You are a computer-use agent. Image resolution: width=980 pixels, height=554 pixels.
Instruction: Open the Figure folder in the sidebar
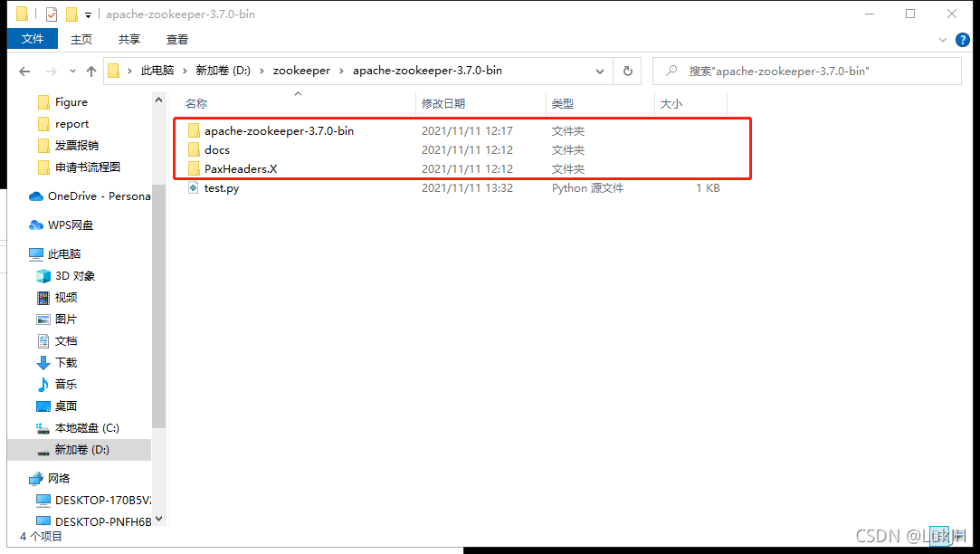[x=71, y=102]
